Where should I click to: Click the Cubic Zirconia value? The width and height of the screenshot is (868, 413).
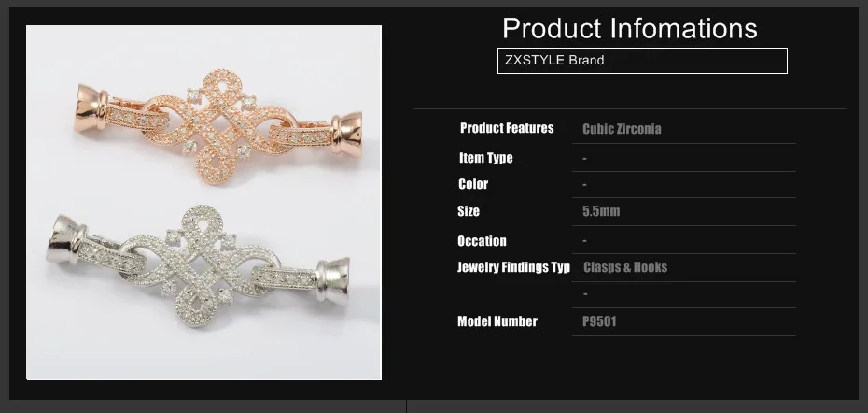tap(622, 129)
